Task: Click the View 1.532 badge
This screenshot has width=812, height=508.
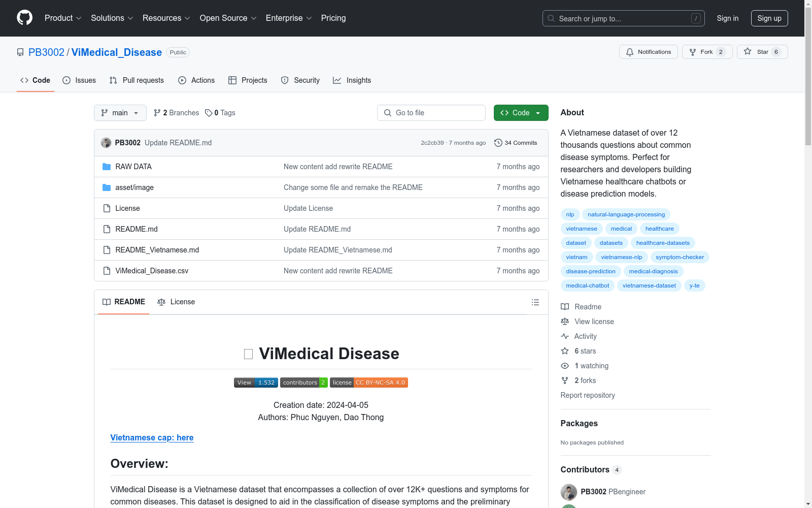Action: click(x=256, y=383)
